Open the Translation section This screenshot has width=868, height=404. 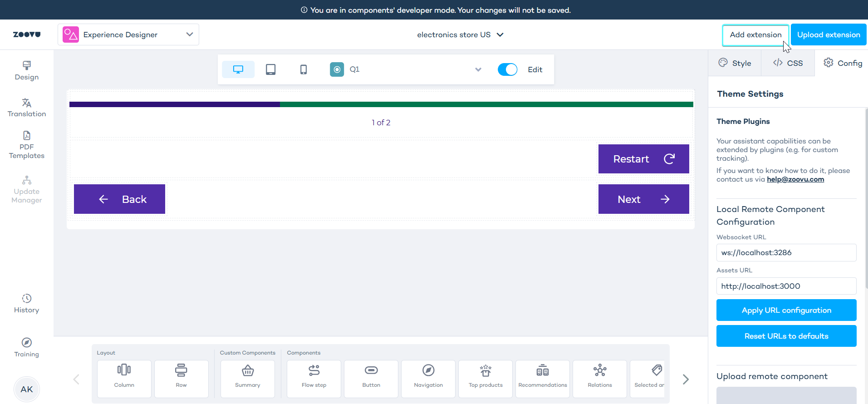(27, 108)
